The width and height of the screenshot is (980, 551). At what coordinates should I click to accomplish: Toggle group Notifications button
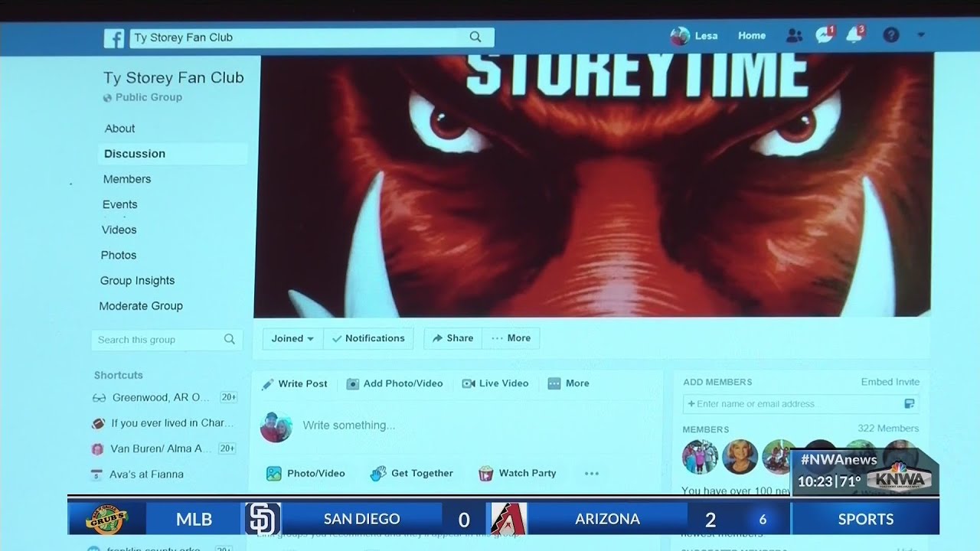pyautogui.click(x=368, y=338)
